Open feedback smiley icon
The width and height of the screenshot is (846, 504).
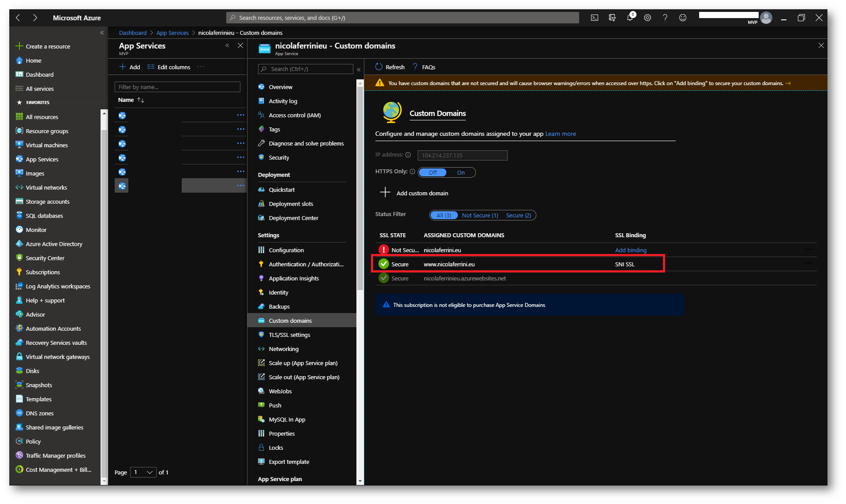point(682,18)
